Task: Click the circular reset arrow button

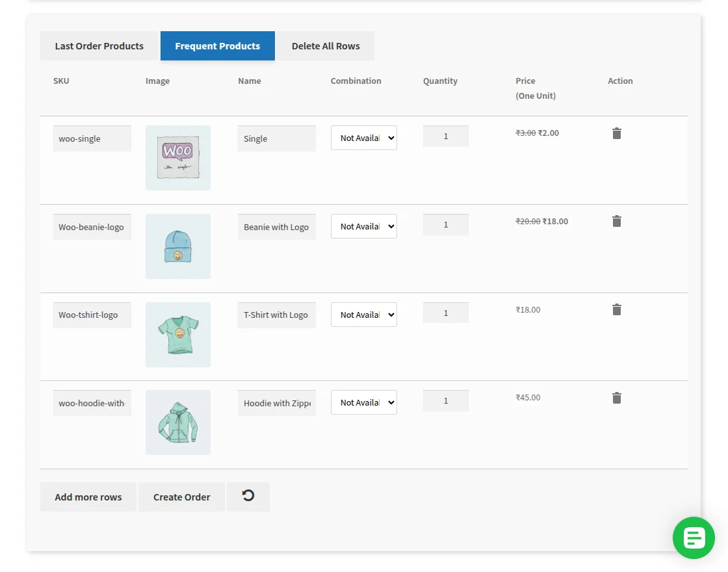Action: (x=248, y=497)
